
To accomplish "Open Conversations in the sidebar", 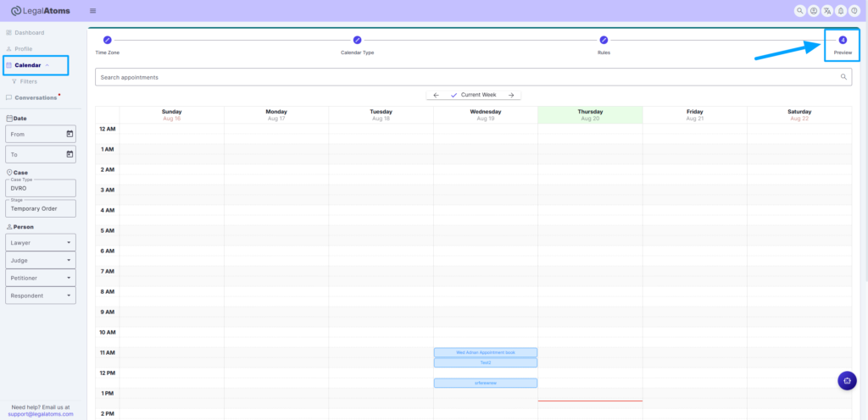I will tap(32, 97).
